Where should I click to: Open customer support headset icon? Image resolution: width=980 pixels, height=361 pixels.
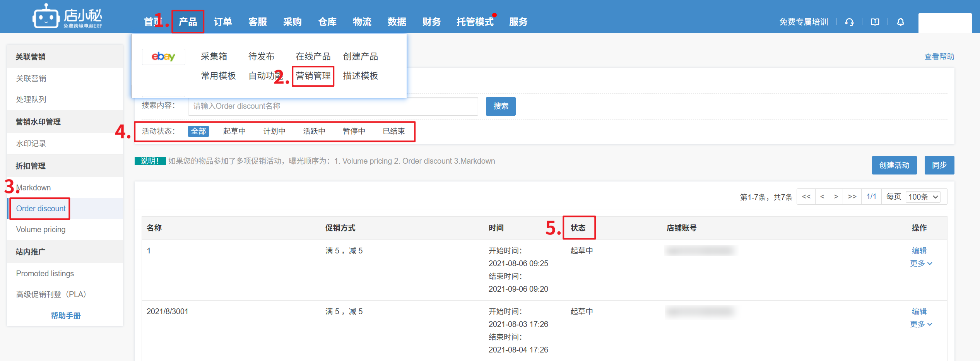(849, 22)
